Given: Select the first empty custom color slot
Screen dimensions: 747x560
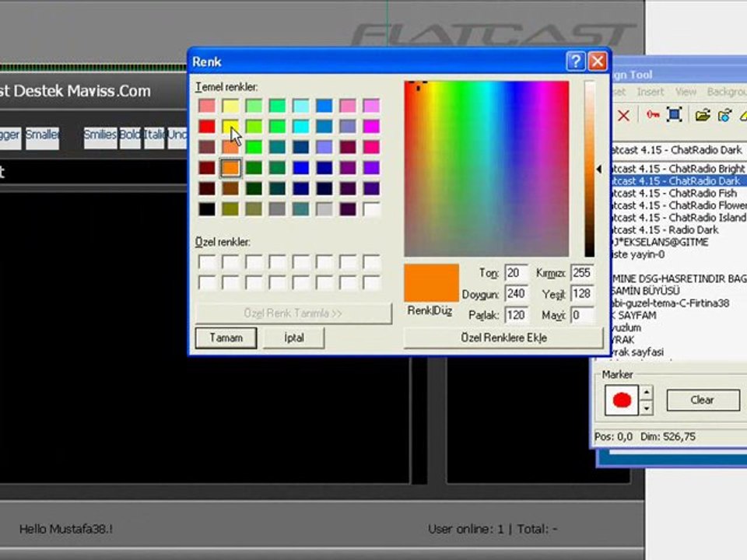Looking at the screenshot, I should tap(207, 262).
